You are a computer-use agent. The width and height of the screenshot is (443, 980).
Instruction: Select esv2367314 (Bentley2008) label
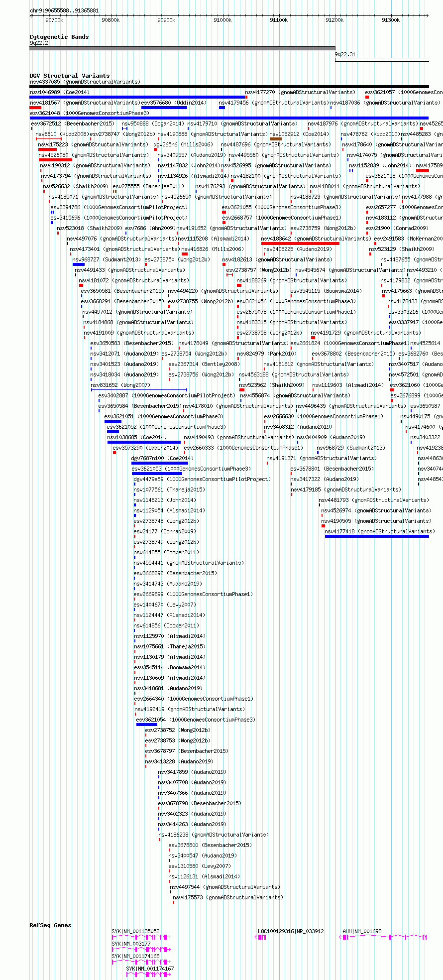[x=204, y=364]
